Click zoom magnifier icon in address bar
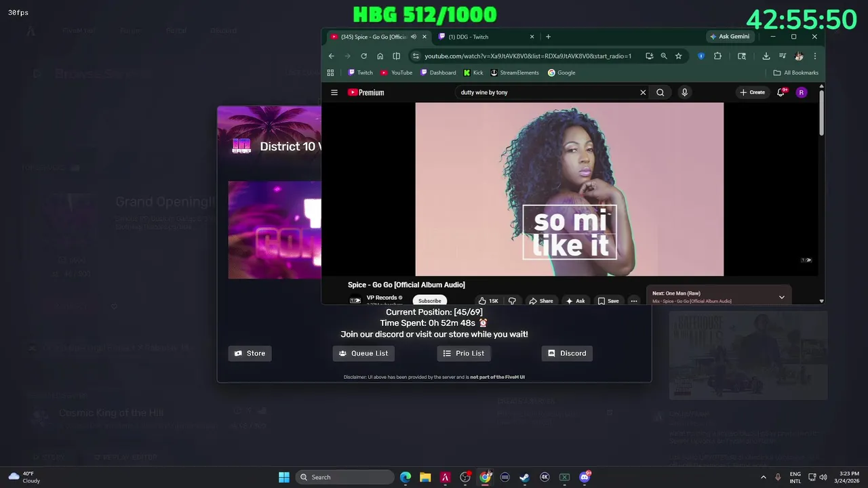The height and width of the screenshot is (488, 868). point(664,56)
